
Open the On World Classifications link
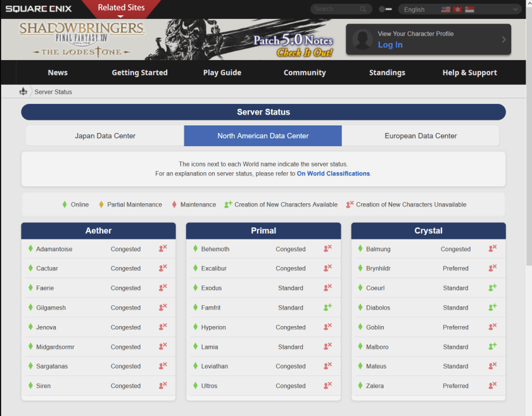333,173
